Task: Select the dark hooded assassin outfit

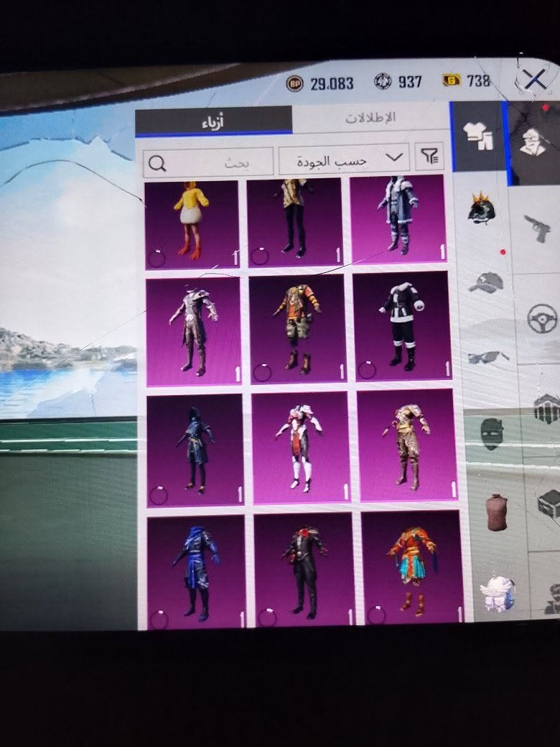Action: (x=195, y=450)
